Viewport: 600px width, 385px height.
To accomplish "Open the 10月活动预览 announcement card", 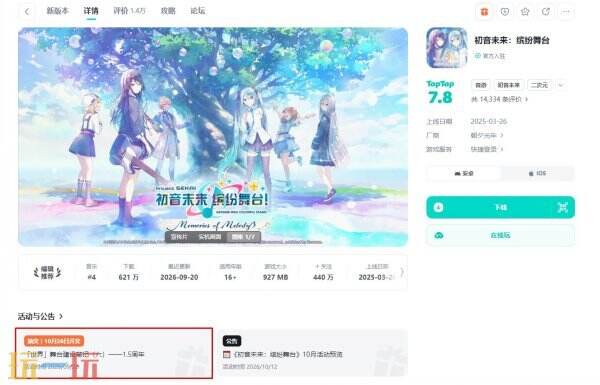I will point(313,353).
